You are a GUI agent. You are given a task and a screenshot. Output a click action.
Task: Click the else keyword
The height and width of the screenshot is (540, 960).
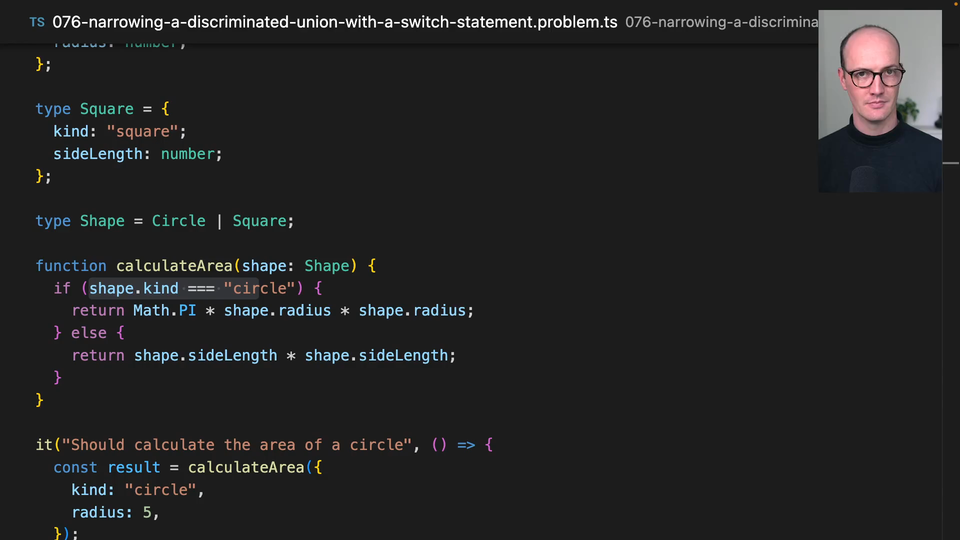point(89,333)
